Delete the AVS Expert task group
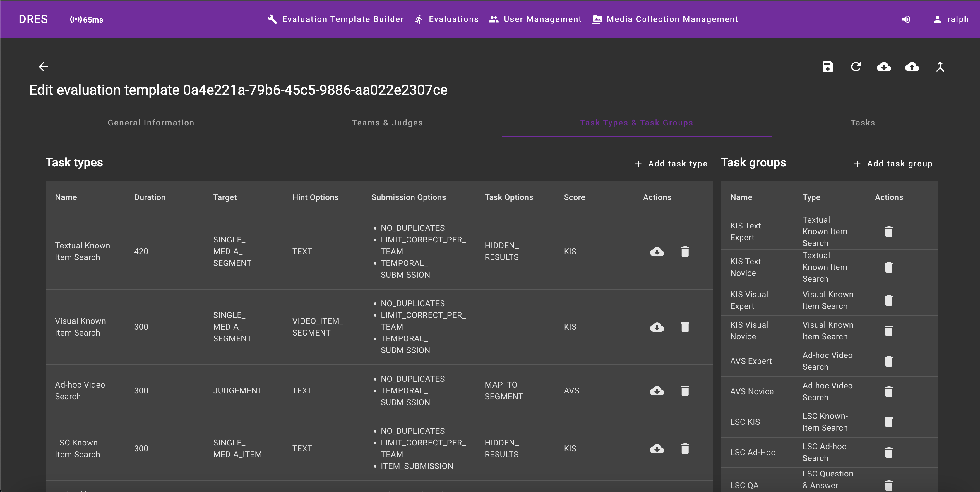The width and height of the screenshot is (980, 492). tap(889, 361)
